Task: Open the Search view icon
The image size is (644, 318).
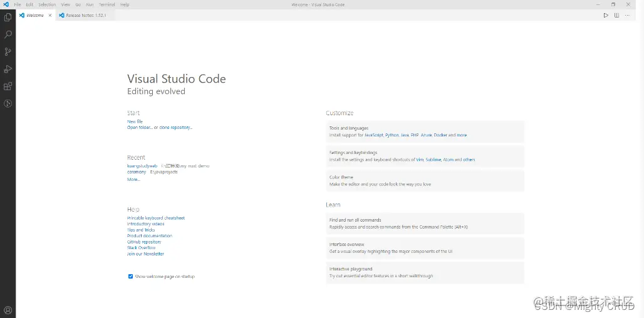Action: [x=8, y=34]
